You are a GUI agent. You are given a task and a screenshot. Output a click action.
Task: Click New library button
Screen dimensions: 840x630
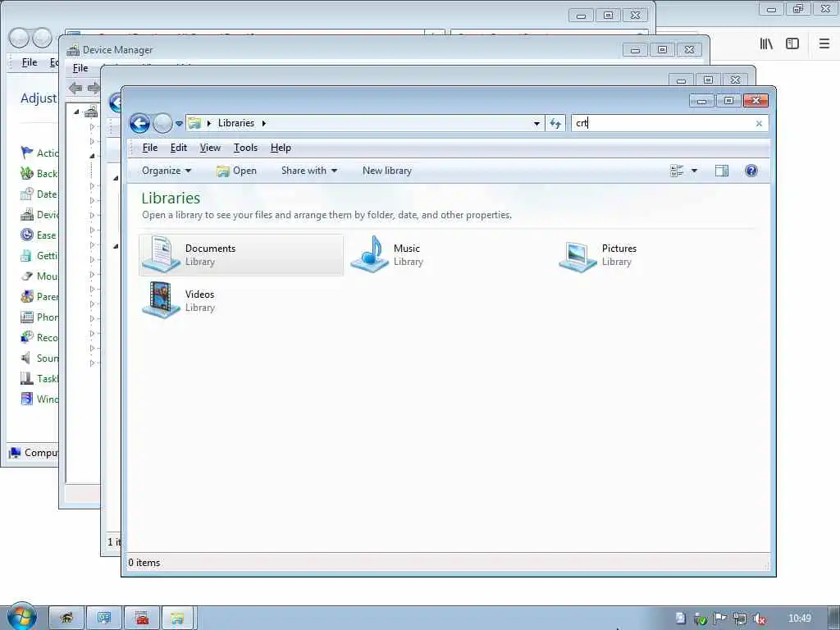pos(387,171)
